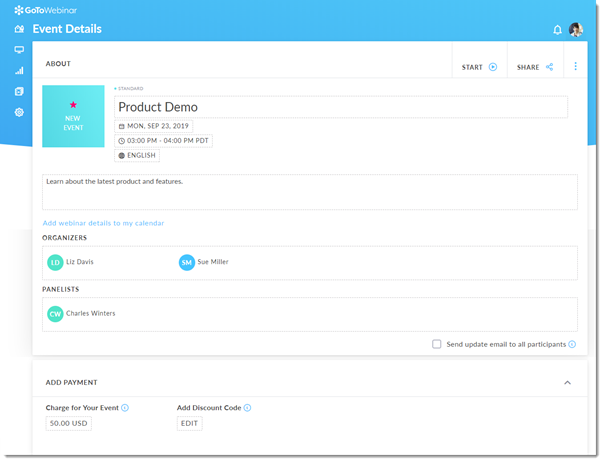Click the ORGANIZERS heading
The height and width of the screenshot is (459, 600).
(64, 238)
